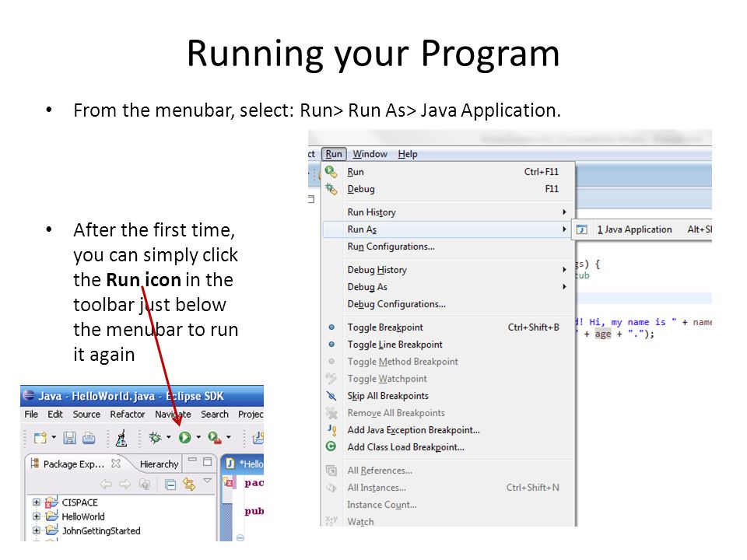Select the *Hello editor tab
747x560 pixels.
pos(244,464)
